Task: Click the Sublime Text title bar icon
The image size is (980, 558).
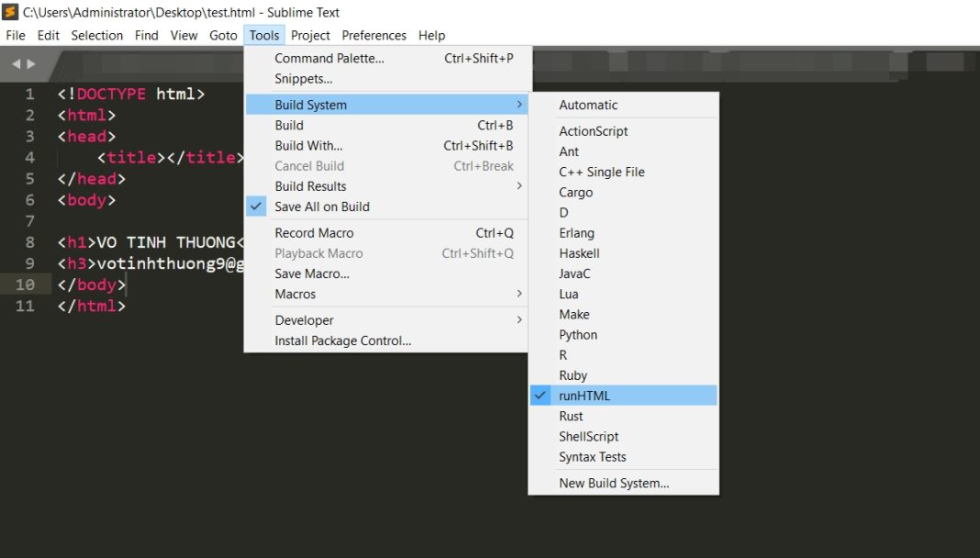Action: pos(8,12)
